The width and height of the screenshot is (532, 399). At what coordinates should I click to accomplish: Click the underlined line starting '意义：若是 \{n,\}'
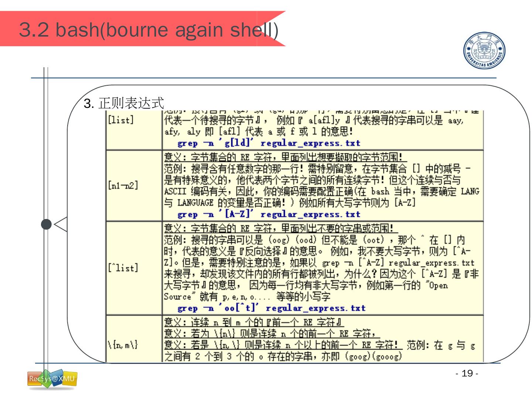click(283, 345)
